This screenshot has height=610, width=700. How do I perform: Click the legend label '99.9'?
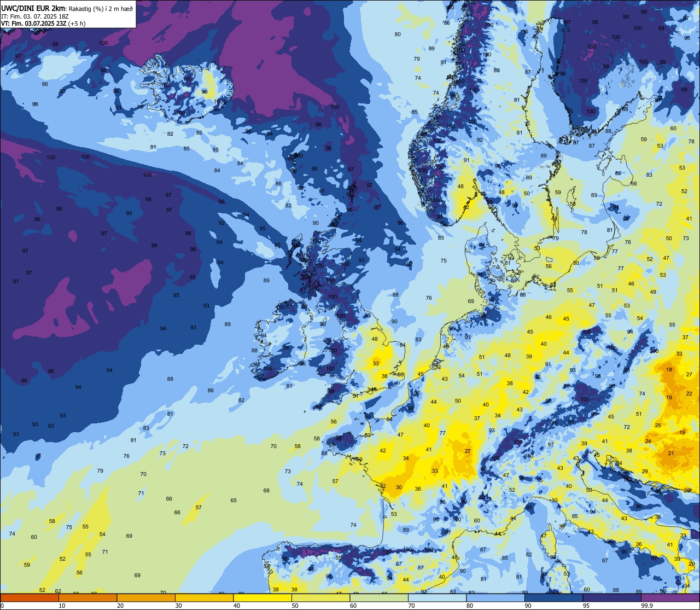click(647, 606)
